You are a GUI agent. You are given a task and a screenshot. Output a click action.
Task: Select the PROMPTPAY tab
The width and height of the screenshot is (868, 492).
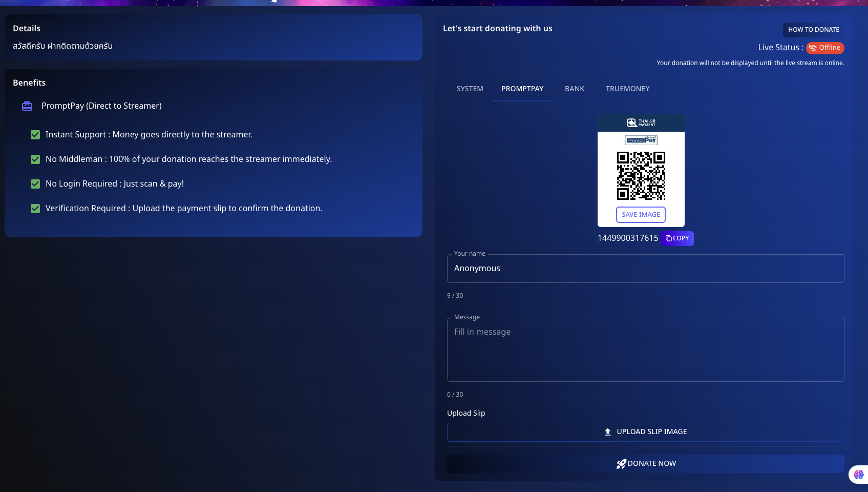pyautogui.click(x=522, y=89)
